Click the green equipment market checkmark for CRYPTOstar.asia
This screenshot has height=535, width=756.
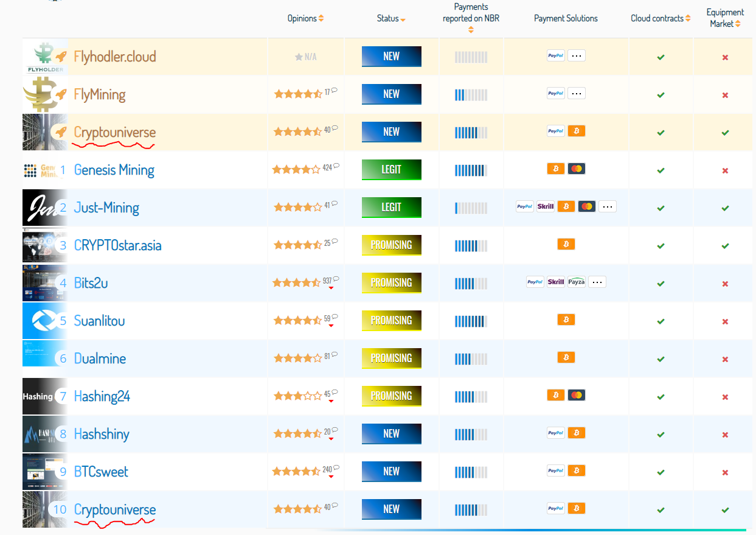725,246
